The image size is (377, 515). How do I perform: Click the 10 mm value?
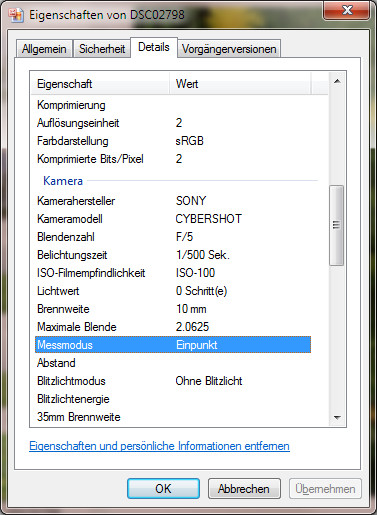pos(191,309)
